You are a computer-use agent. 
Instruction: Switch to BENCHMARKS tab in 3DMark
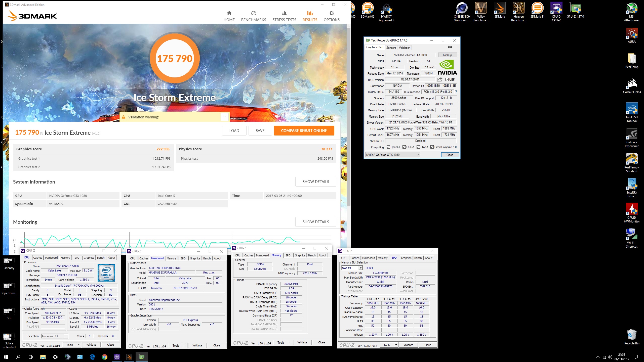coord(253,16)
